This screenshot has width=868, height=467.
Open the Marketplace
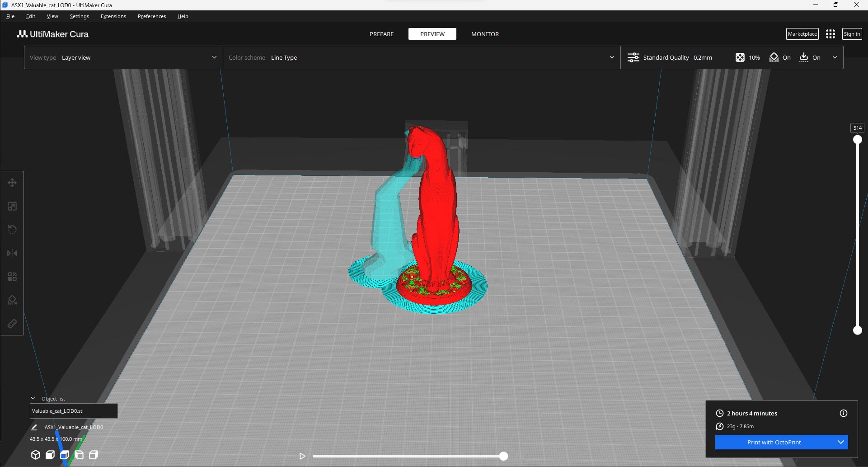[x=802, y=33]
